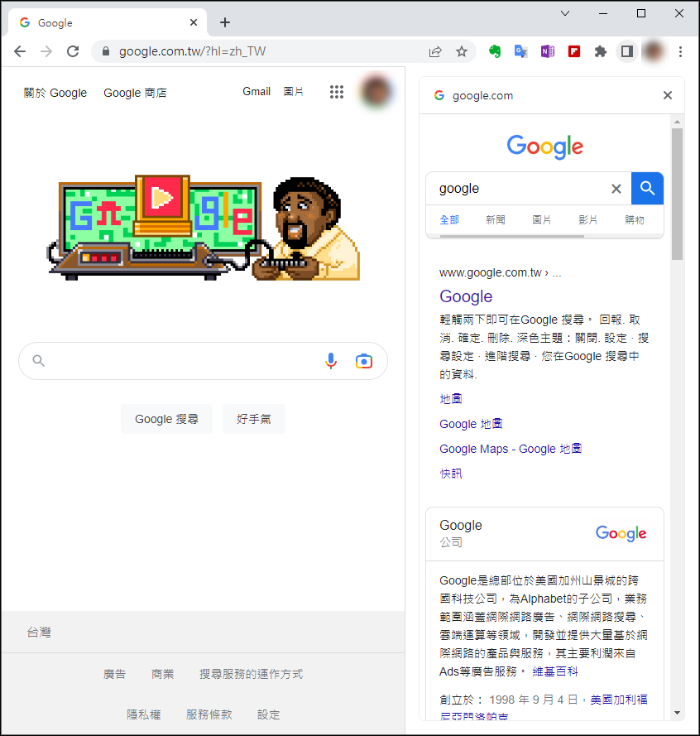This screenshot has width=700, height=736.
Task: Open the 設定 footer menu
Action: pos(268,714)
